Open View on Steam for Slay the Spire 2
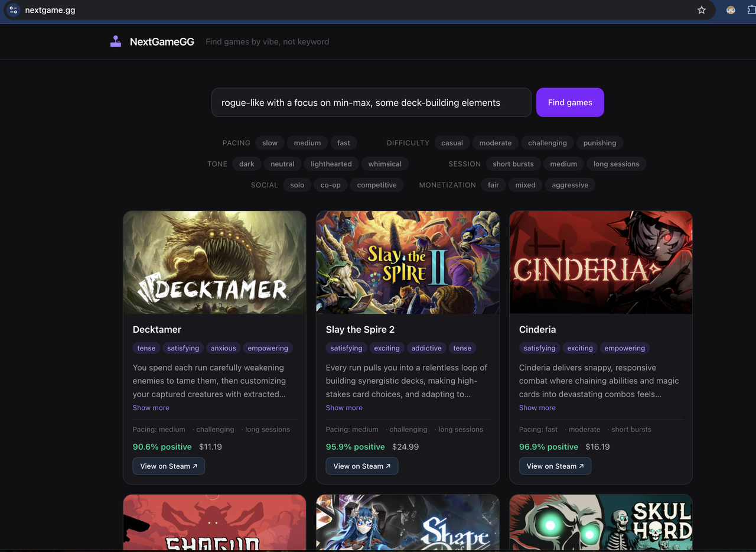Screen dimensions: 756x552 [362, 466]
